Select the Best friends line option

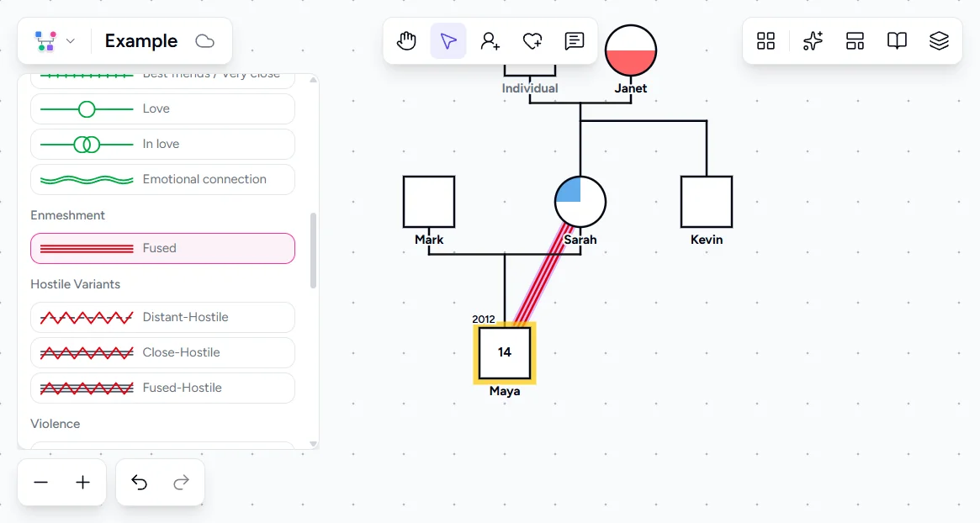pos(162,81)
